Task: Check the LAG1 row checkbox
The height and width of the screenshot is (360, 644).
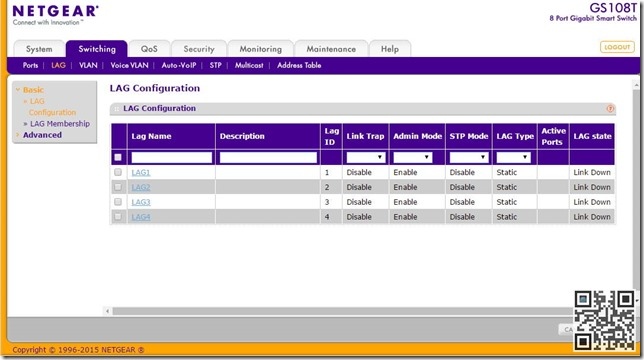Action: [118, 172]
